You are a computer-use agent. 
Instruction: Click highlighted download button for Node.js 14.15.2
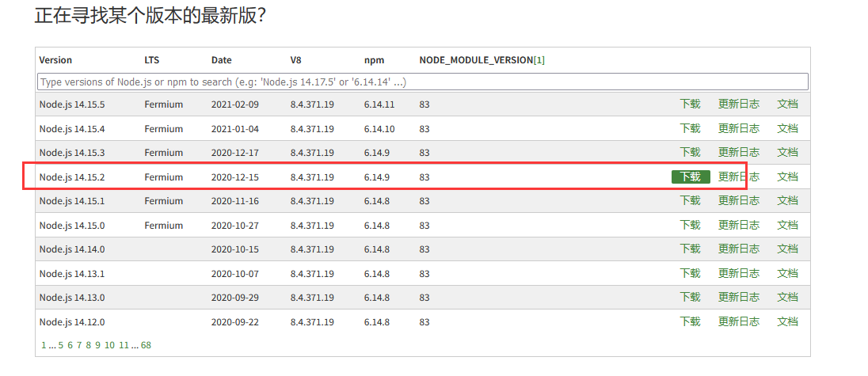pyautogui.click(x=691, y=177)
